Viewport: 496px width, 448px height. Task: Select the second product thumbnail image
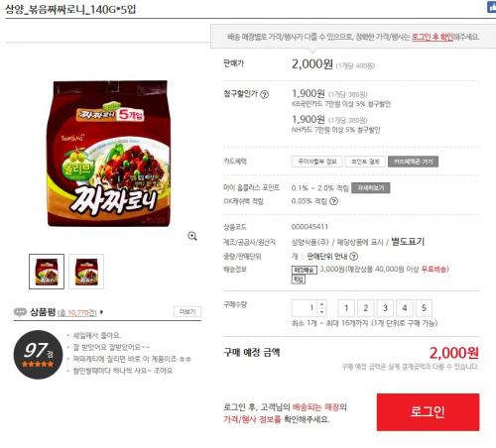tap(86, 272)
